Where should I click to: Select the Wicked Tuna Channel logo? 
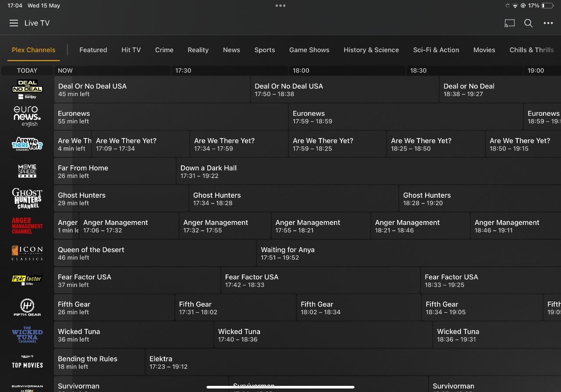pyautogui.click(x=27, y=335)
